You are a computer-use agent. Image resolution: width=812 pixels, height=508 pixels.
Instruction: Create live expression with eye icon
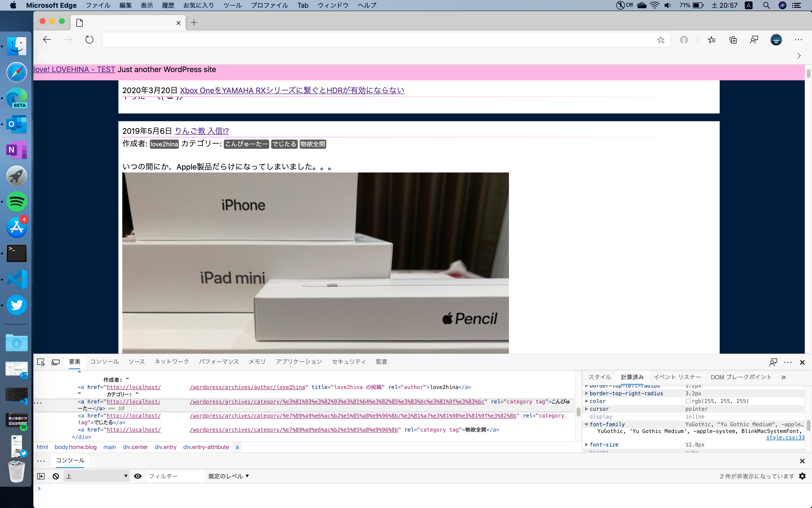click(x=138, y=476)
